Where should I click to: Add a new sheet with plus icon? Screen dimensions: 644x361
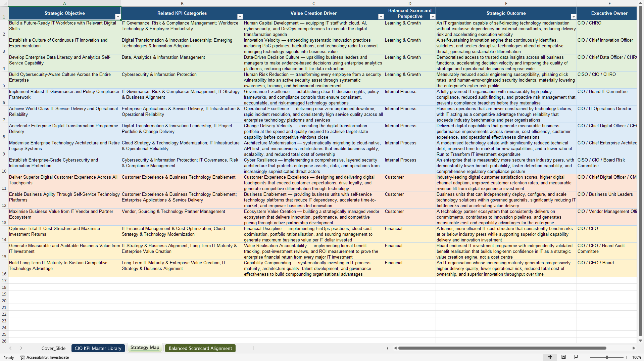(253, 348)
